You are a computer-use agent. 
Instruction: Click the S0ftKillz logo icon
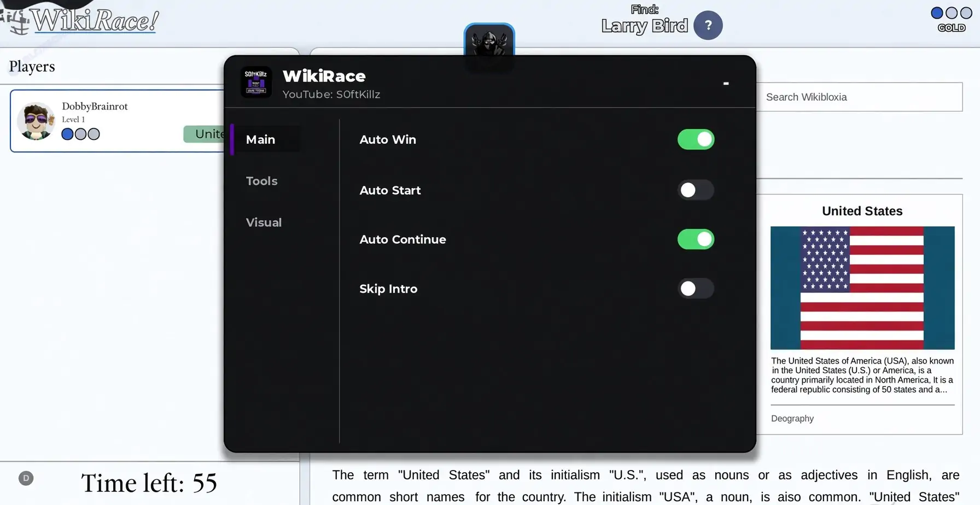[256, 83]
